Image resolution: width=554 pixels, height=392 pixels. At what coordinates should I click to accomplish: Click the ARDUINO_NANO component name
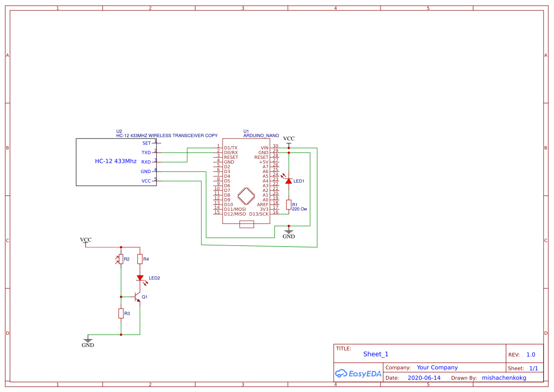point(261,135)
